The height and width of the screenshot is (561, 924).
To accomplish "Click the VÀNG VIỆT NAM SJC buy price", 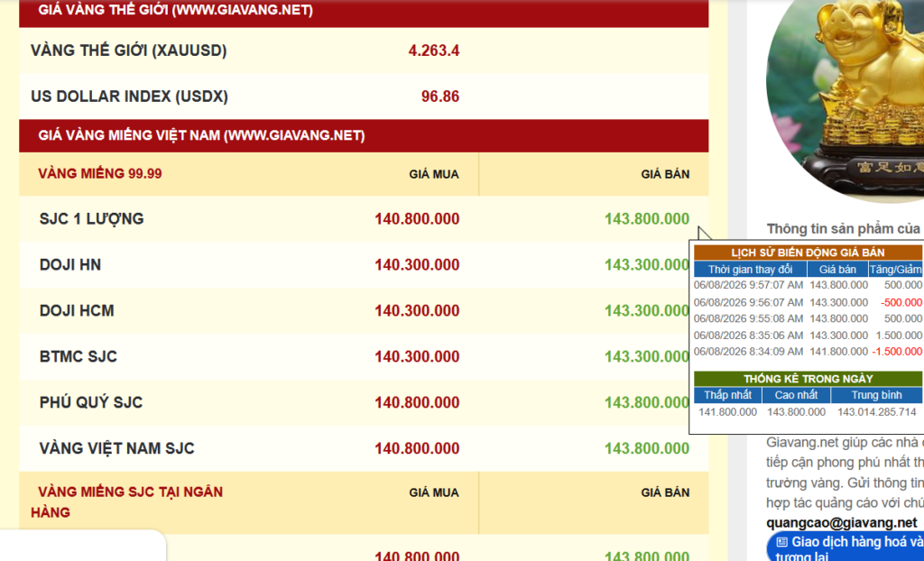I will pos(417,449).
